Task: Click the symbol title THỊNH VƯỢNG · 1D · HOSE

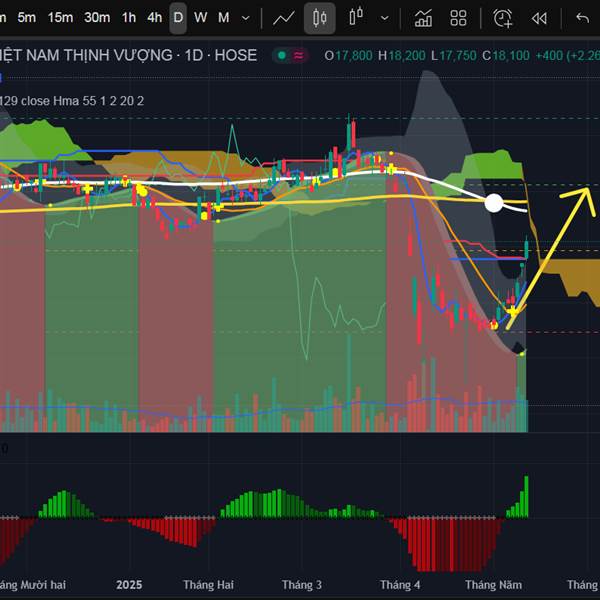Action: [128, 56]
